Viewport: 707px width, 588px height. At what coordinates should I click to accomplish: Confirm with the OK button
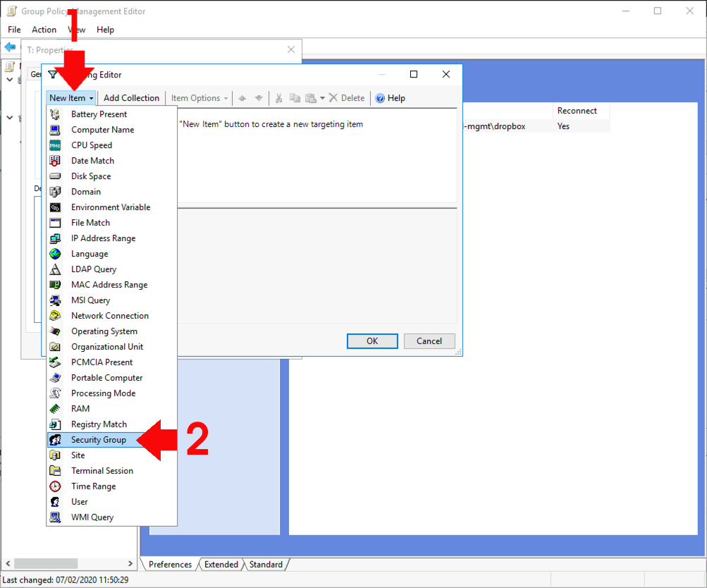371,341
